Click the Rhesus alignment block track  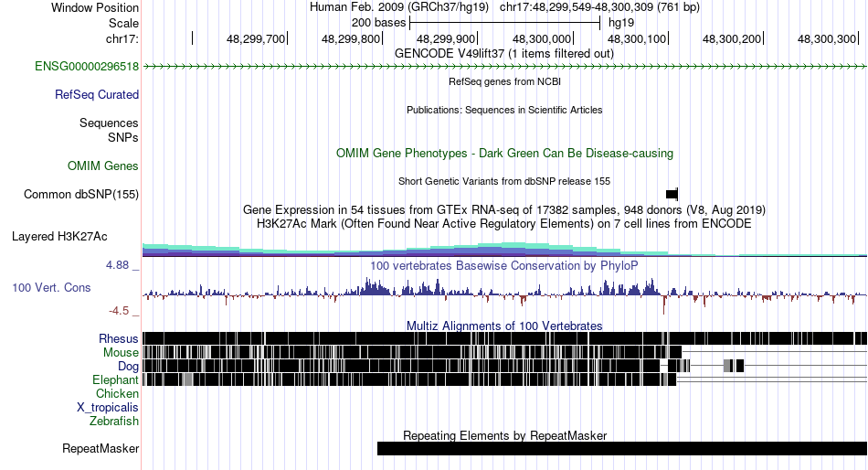point(505,338)
